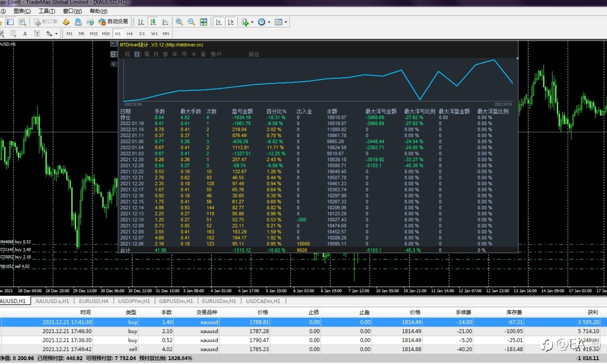Switch chart to bar chart icon
Image resolution: width=607 pixels, height=364 pixels.
click(x=141, y=22)
